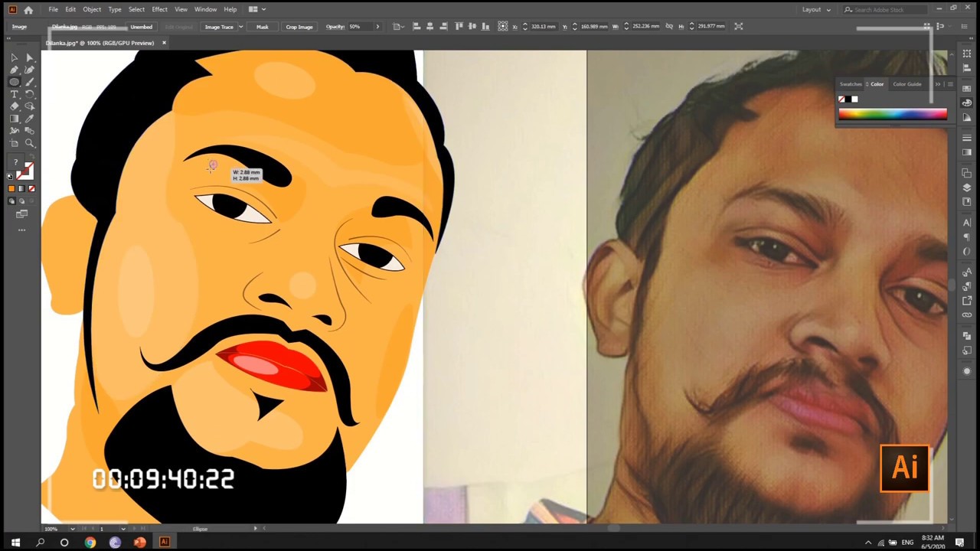Open the arrange documents dropdown

[x=256, y=9]
